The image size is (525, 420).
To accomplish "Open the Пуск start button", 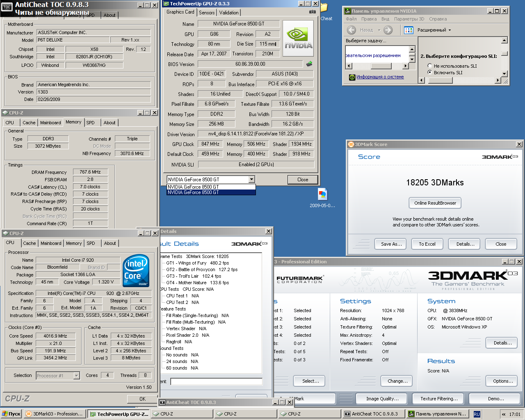I will pos(11,414).
